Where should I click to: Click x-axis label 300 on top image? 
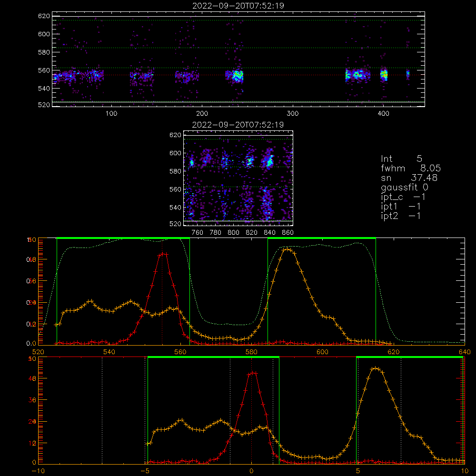click(293, 114)
